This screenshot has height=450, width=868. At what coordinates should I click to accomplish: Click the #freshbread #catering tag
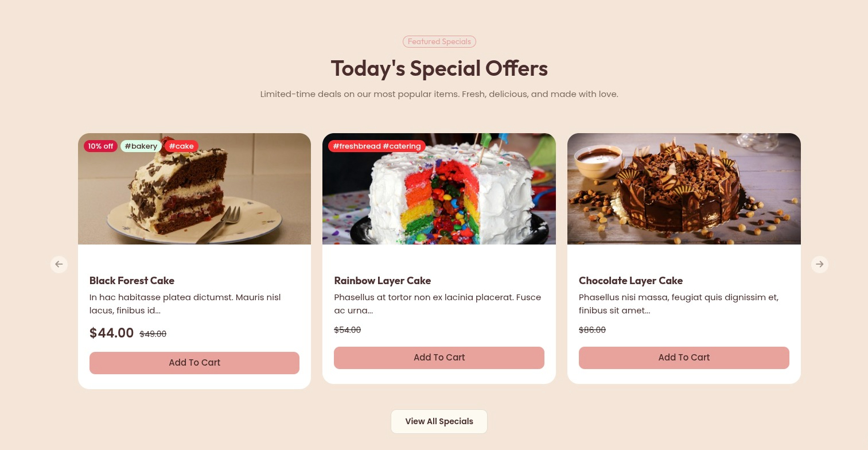pos(377,146)
